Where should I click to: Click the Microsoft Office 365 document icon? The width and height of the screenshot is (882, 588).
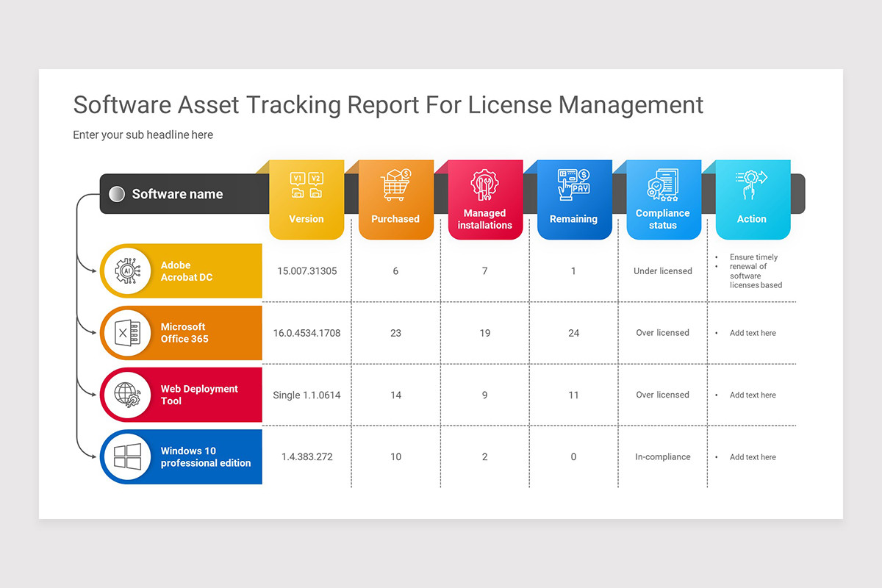129,332
